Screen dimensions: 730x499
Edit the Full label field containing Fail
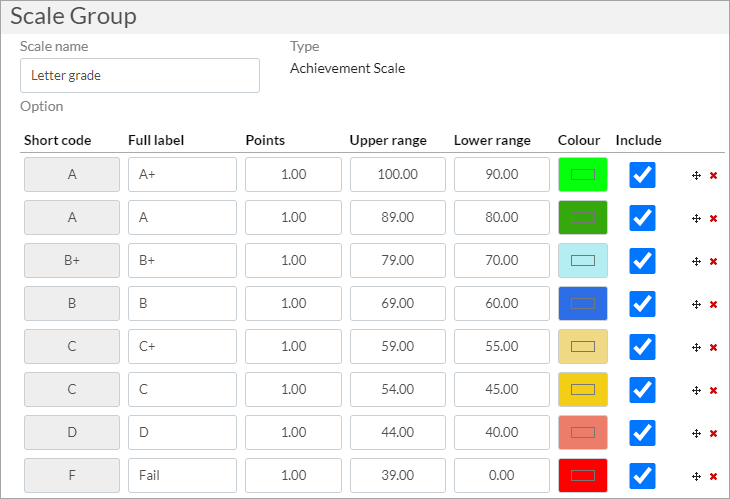point(182,476)
